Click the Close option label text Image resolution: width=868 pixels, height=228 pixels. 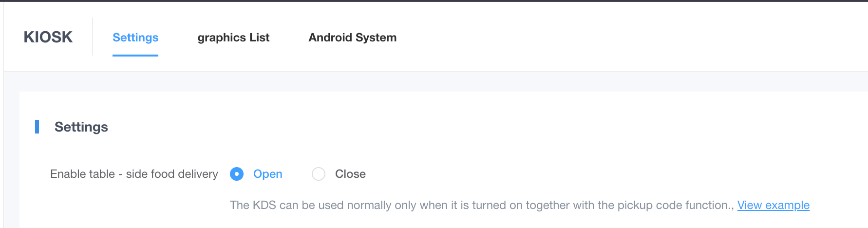point(350,174)
